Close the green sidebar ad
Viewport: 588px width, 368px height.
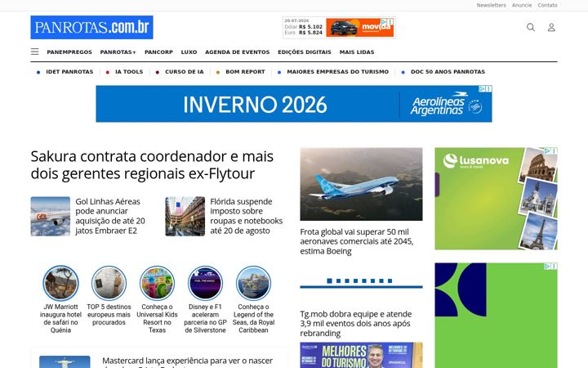(555, 266)
